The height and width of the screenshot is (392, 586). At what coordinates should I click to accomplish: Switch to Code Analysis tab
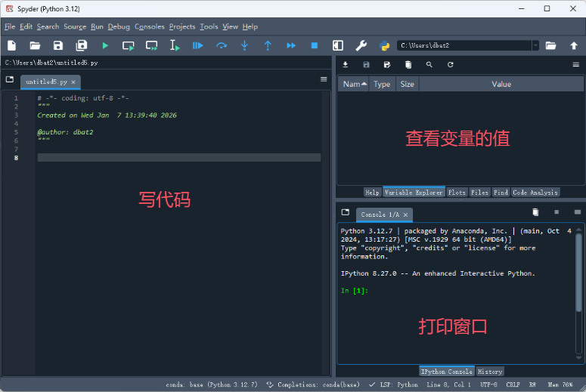coord(535,193)
